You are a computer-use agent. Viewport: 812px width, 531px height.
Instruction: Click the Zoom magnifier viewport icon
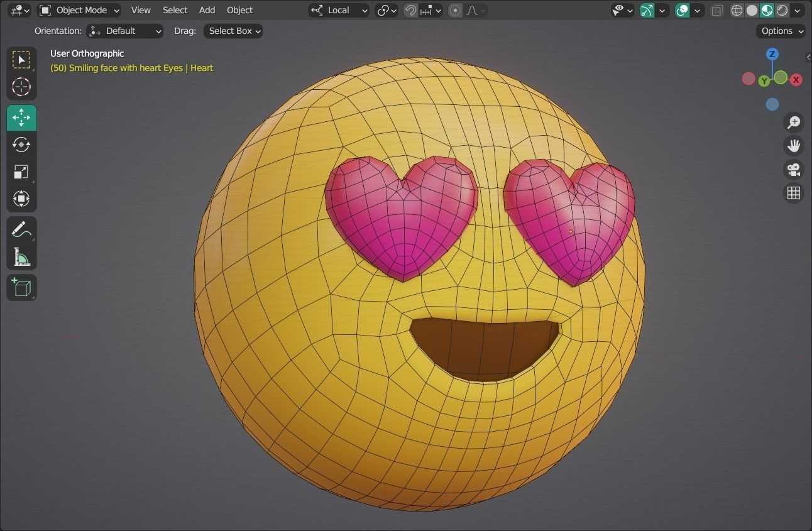pos(794,123)
